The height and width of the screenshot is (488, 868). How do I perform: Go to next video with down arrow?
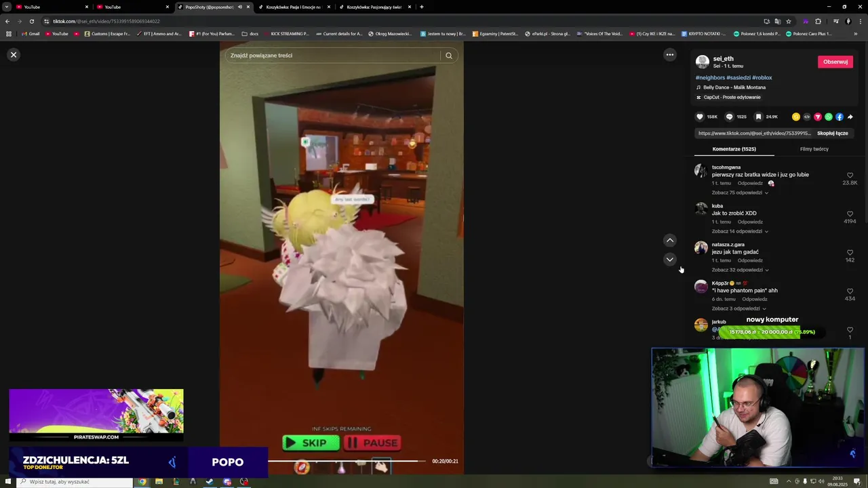[x=669, y=260]
